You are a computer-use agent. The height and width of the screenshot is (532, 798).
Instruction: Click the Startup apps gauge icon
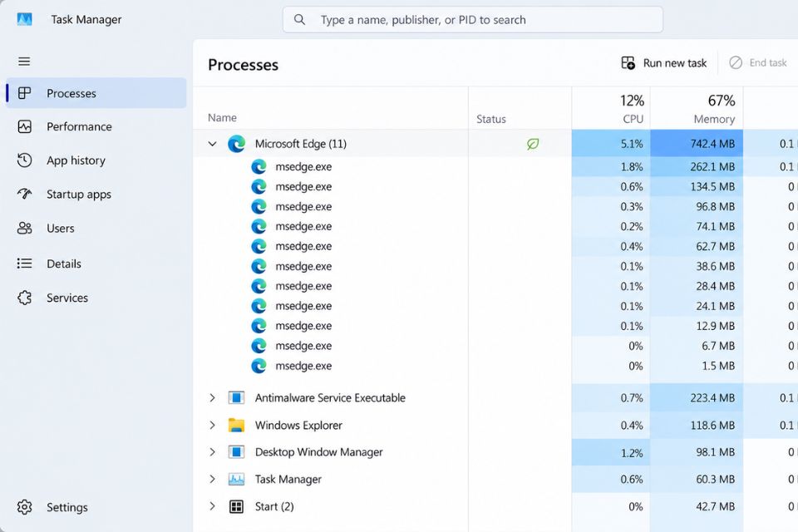(x=24, y=194)
